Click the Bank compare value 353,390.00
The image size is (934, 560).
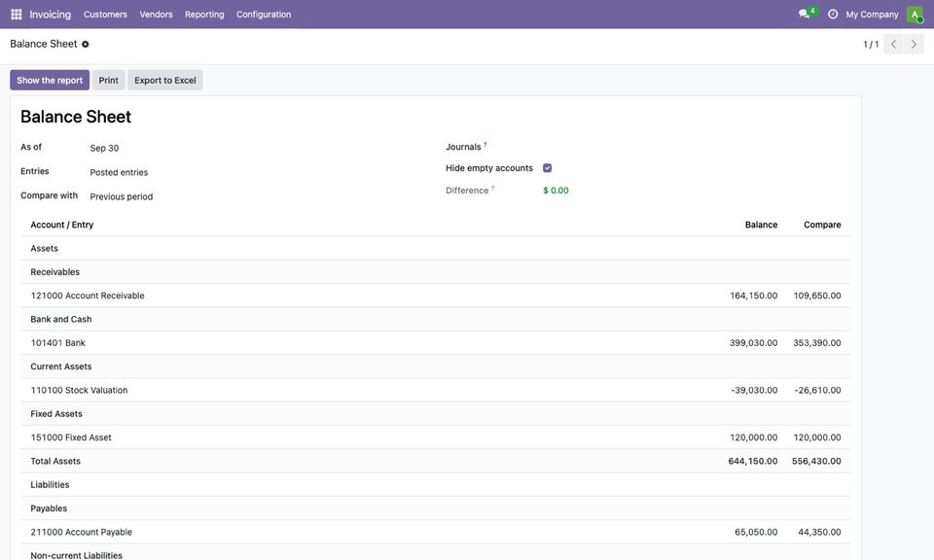817,343
